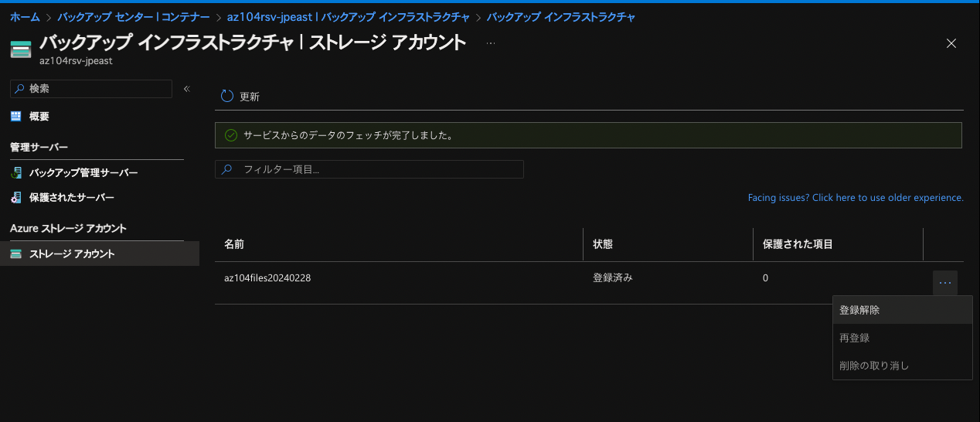
Task: Click the fetch complete notification text
Action: point(348,135)
